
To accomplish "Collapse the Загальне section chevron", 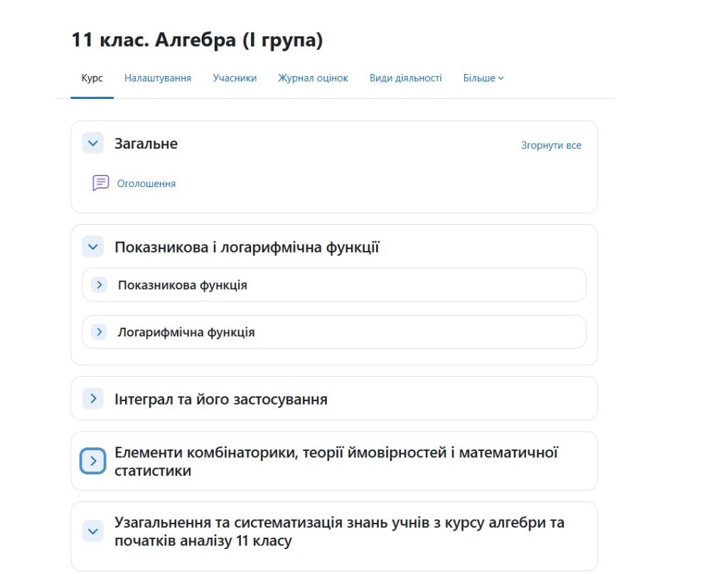I will (x=92, y=144).
